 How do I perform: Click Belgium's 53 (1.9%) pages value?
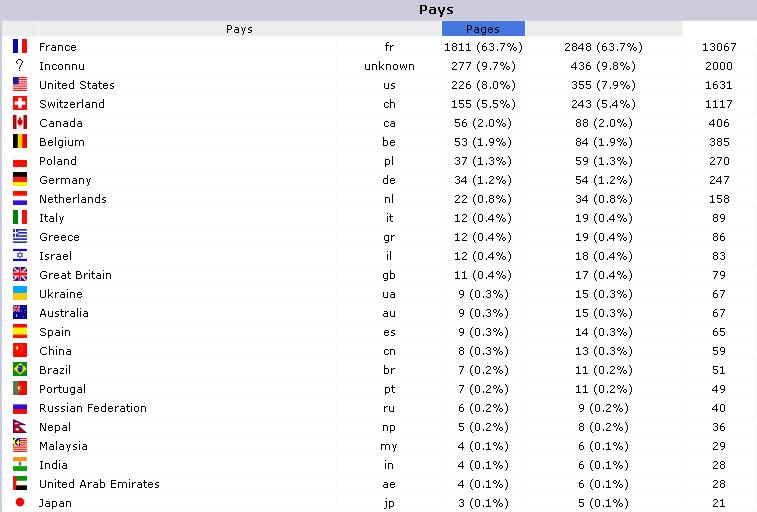coord(483,142)
